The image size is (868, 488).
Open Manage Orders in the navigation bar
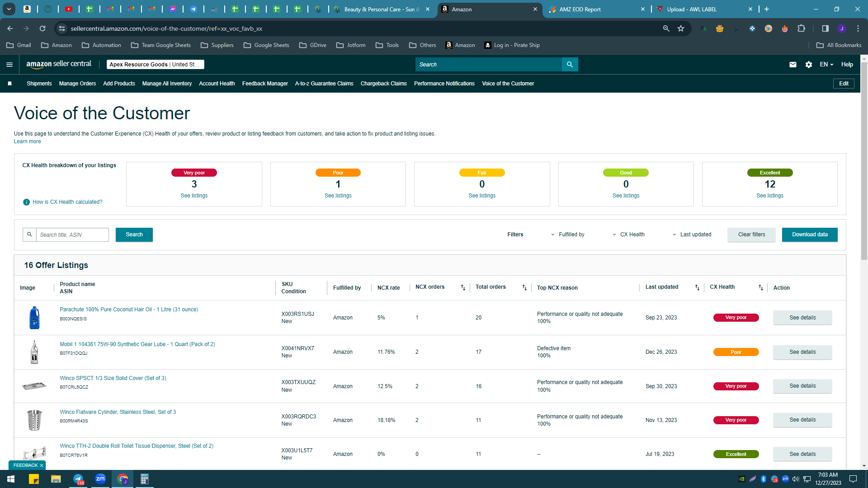pyautogui.click(x=77, y=84)
